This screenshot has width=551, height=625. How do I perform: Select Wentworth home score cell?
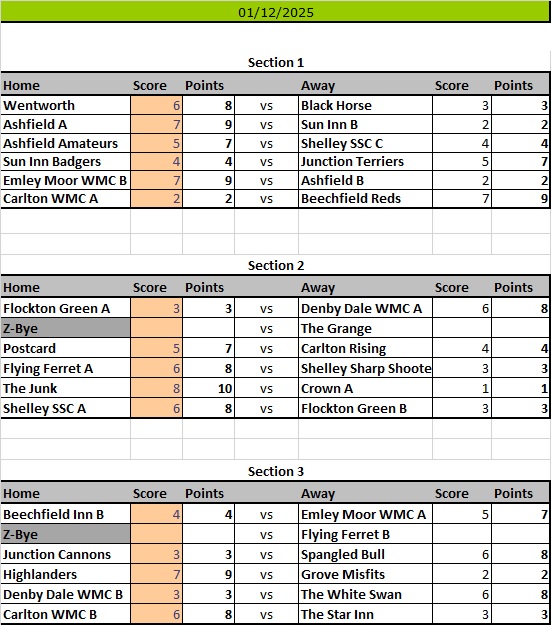pos(156,106)
